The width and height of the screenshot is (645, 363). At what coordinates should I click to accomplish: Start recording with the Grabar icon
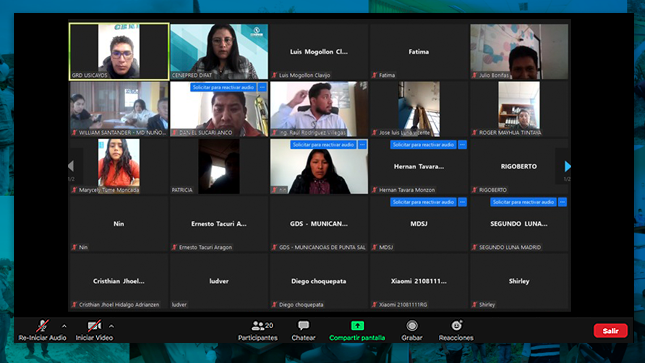point(412,326)
